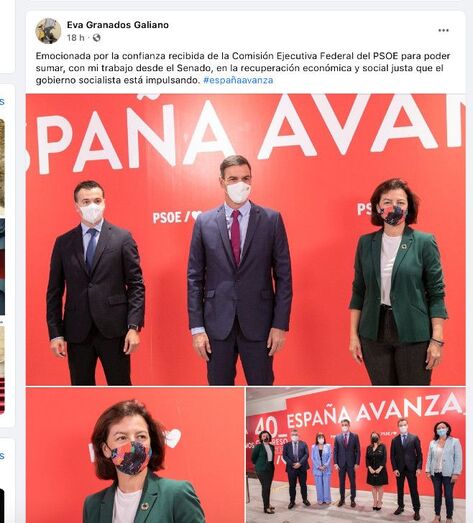This screenshot has height=523, width=473.
Task: Select the striped thumbnail in left sidebar
Action: pyautogui.click(x=2, y=370)
